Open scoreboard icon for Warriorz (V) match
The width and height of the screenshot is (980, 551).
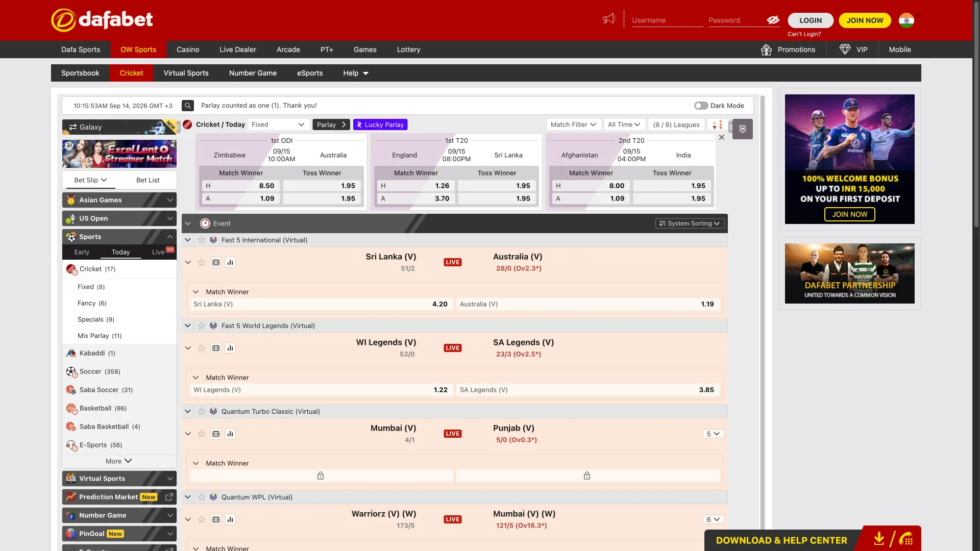tap(216, 519)
